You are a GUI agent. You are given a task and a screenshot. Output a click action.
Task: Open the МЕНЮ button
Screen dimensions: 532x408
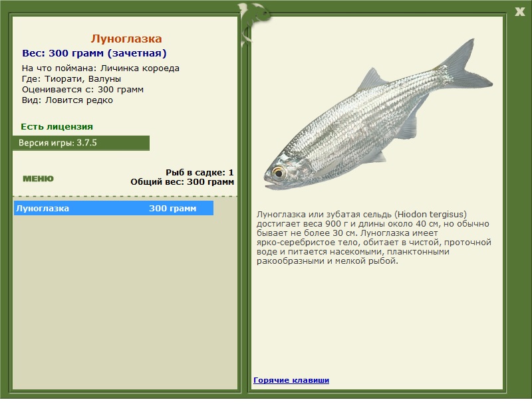click(38, 178)
